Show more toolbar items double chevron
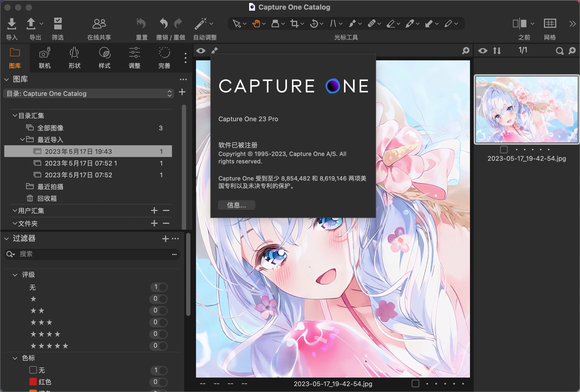 [x=572, y=24]
